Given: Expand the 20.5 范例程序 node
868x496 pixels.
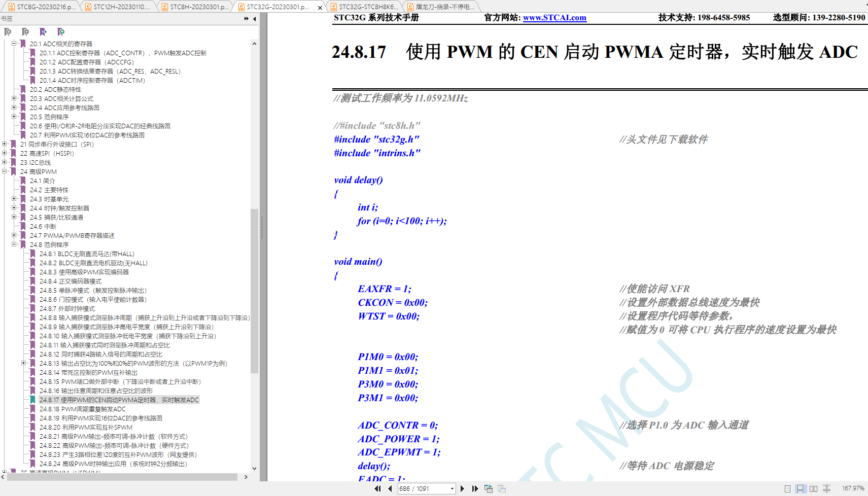Looking at the screenshot, I should 14,117.
